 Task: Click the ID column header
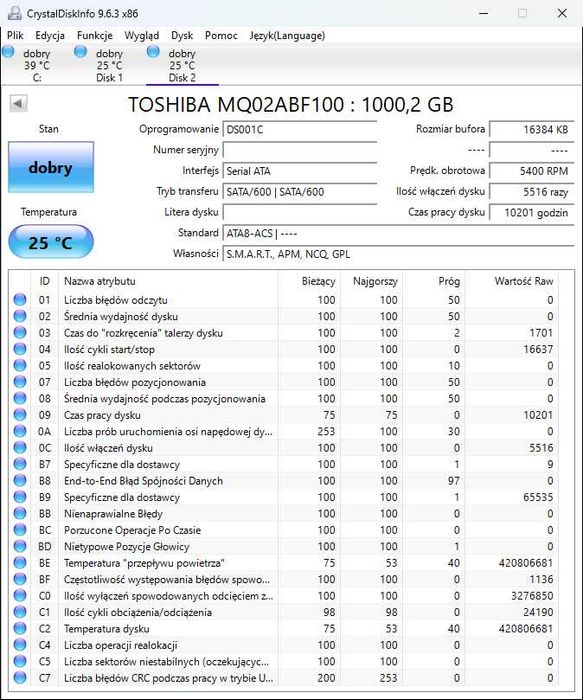coord(44,281)
